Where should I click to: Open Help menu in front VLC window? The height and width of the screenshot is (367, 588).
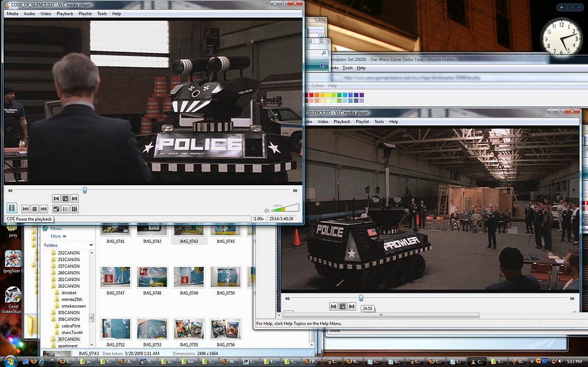(117, 14)
